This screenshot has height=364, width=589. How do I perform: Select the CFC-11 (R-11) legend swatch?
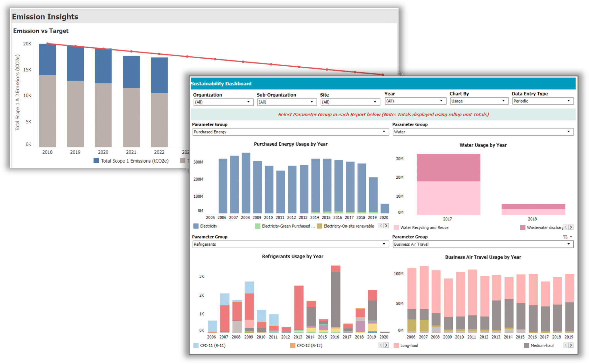tap(196, 346)
